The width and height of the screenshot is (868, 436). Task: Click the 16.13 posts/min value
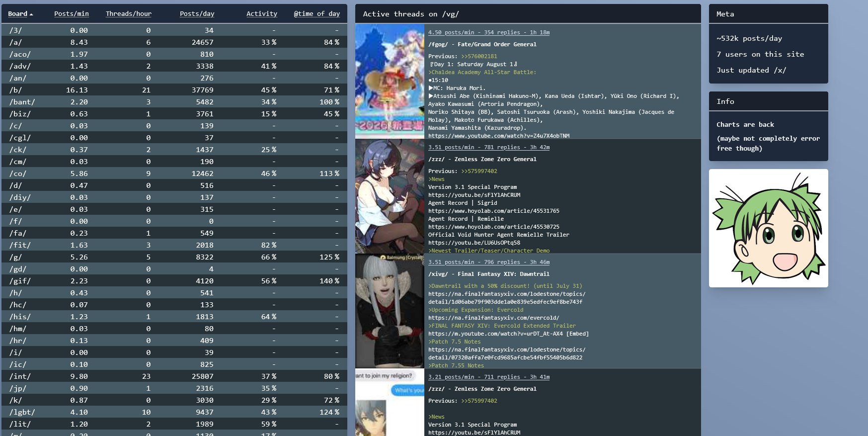[x=77, y=90]
